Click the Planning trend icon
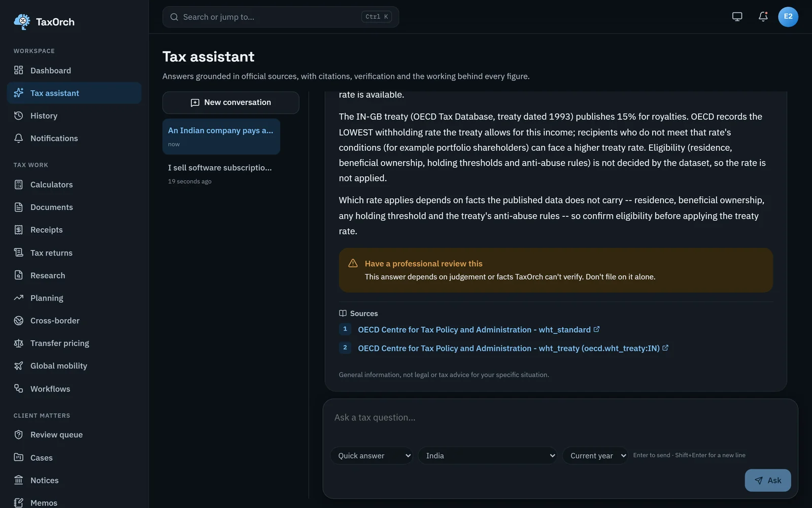812x508 pixels. (x=19, y=298)
